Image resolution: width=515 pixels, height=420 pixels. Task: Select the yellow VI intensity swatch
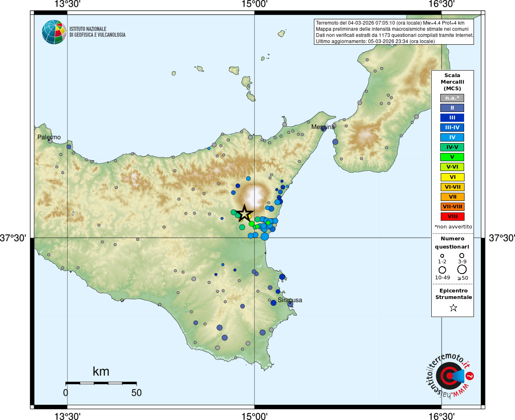(x=452, y=177)
